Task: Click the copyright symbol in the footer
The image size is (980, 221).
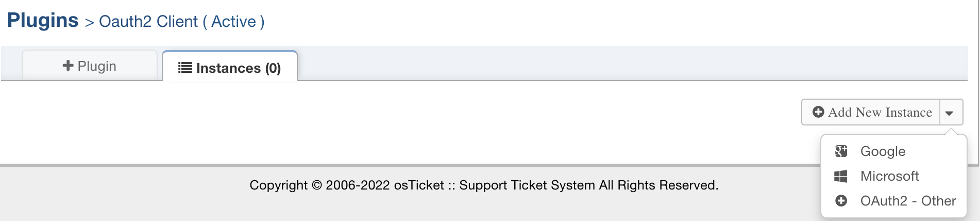Action: 316,185
